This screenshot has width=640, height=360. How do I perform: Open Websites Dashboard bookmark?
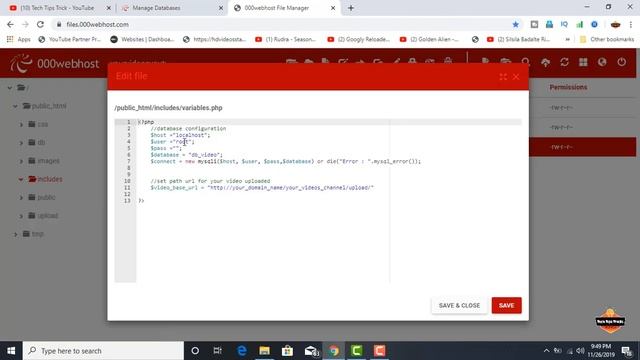tap(142, 39)
